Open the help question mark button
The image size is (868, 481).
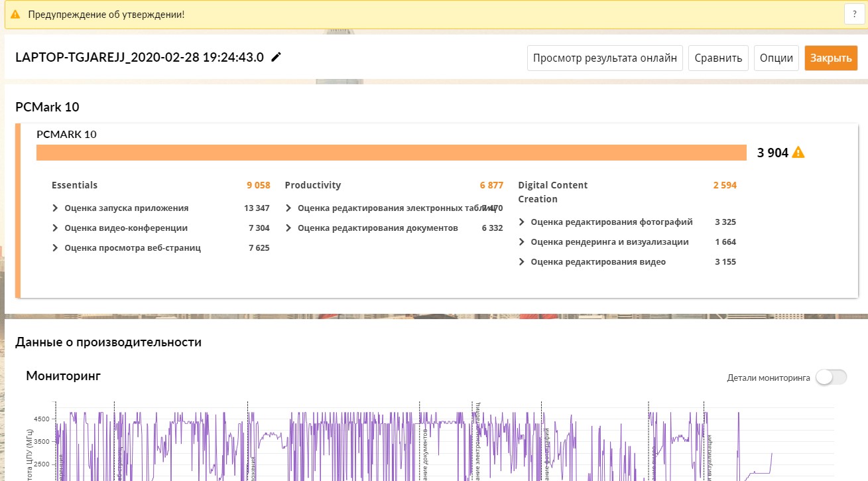854,15
